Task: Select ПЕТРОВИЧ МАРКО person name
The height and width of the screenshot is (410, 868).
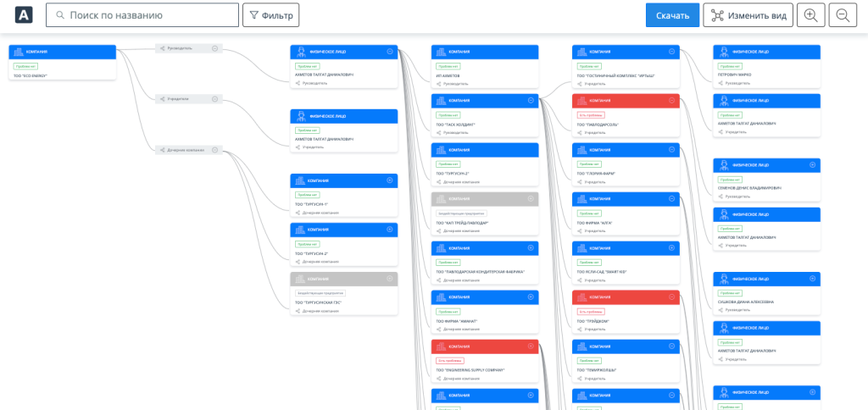Action: tap(735, 75)
